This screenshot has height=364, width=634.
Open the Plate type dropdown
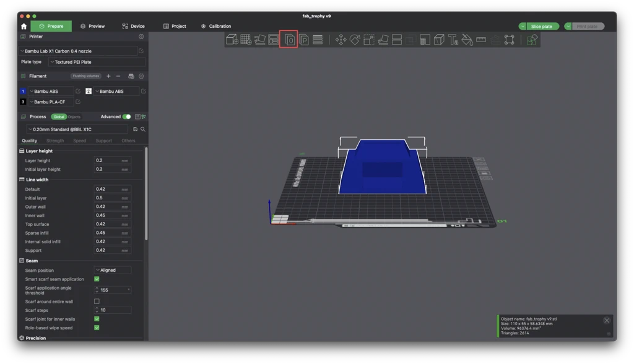tap(97, 62)
